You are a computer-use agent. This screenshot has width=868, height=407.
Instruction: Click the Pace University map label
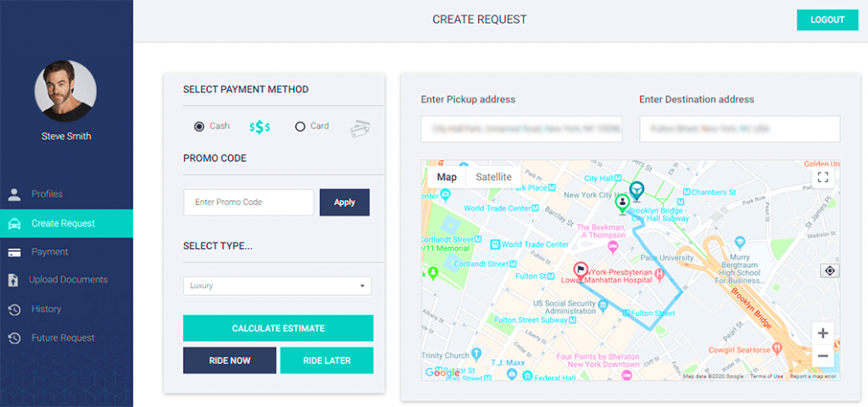(x=666, y=258)
